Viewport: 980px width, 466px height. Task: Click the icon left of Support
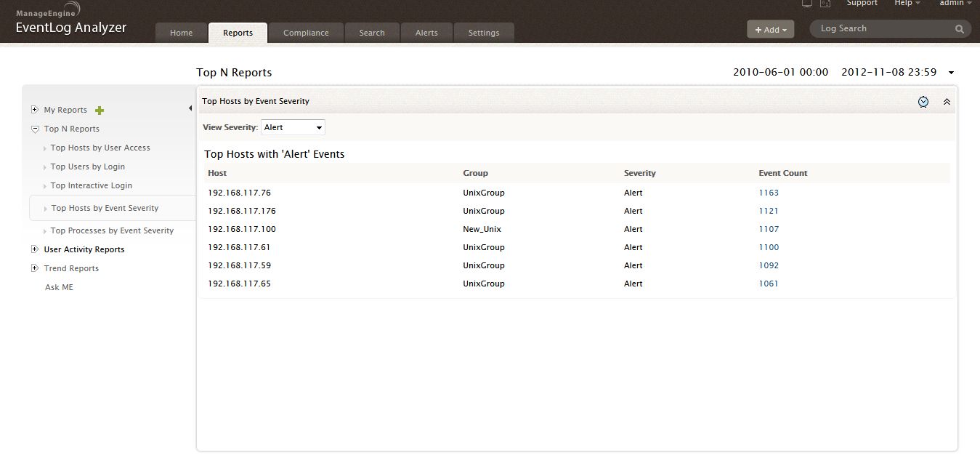click(x=825, y=4)
